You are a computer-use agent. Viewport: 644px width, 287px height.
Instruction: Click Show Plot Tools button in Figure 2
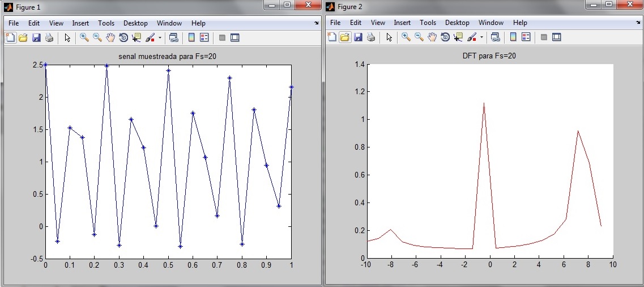click(556, 37)
